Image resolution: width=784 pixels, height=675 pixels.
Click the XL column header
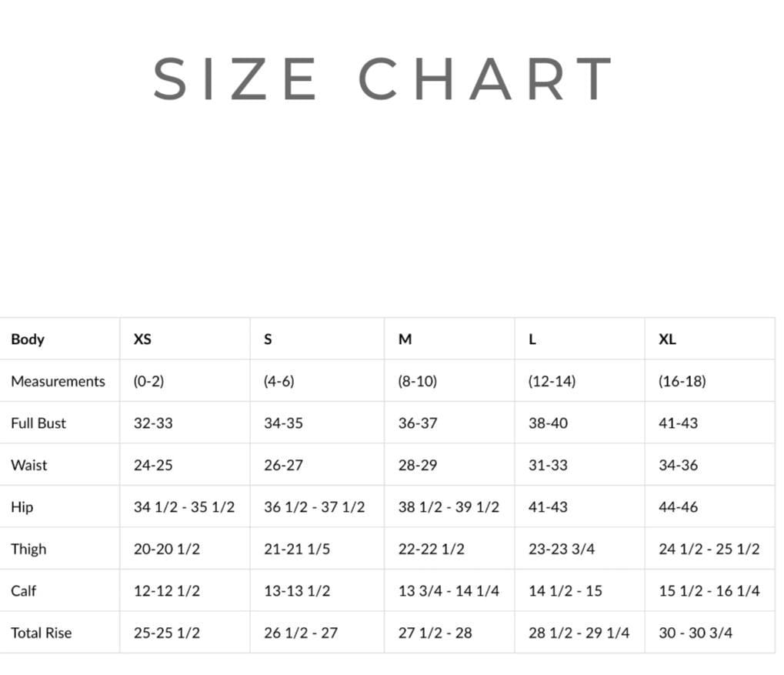click(667, 339)
